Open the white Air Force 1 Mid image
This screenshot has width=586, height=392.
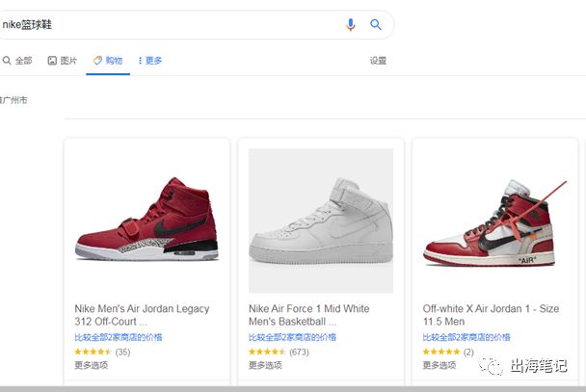pos(321,221)
